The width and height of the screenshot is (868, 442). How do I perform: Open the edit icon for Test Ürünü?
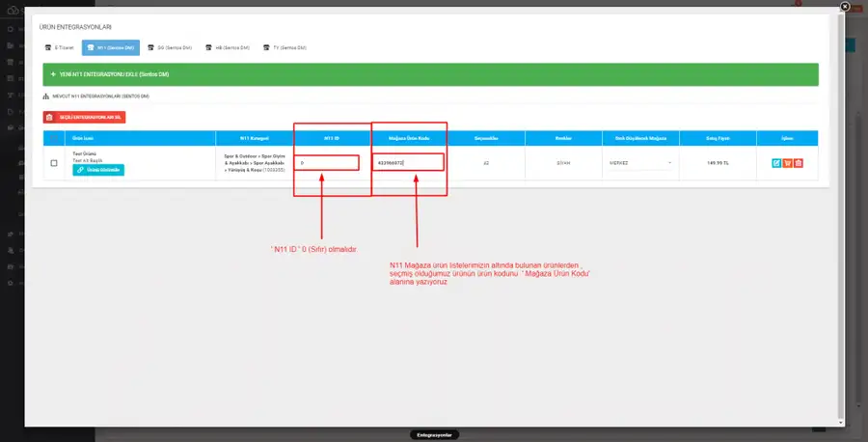click(x=776, y=163)
